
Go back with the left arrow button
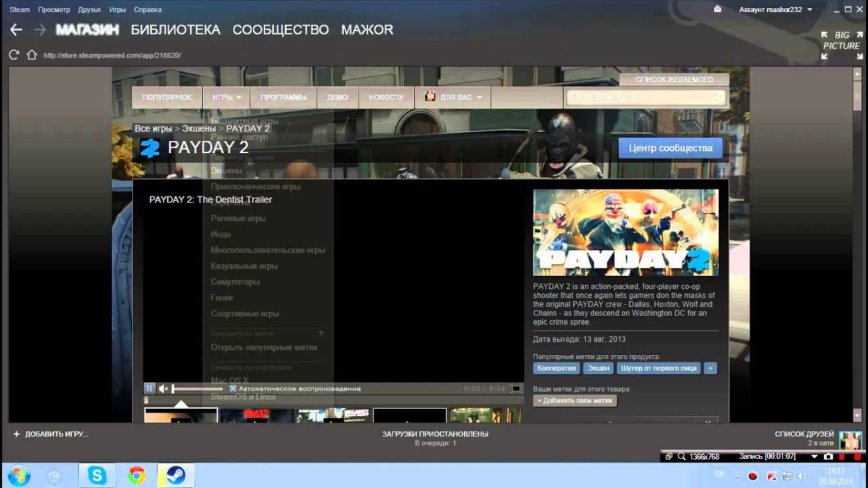point(16,30)
